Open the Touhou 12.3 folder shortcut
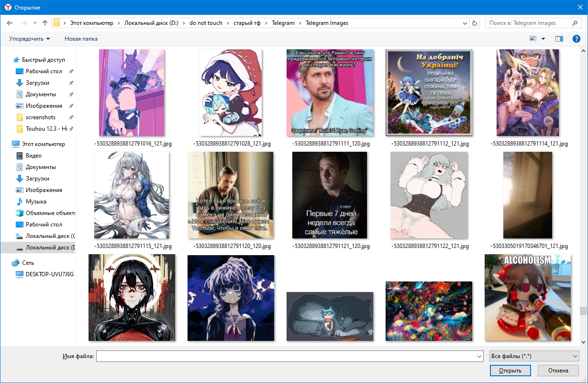 point(46,129)
